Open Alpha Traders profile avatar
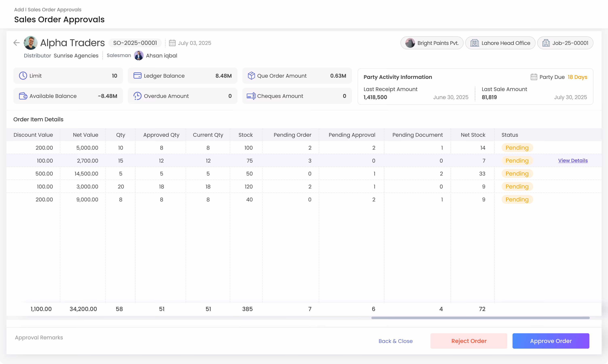The width and height of the screenshot is (608, 364). coord(31,43)
